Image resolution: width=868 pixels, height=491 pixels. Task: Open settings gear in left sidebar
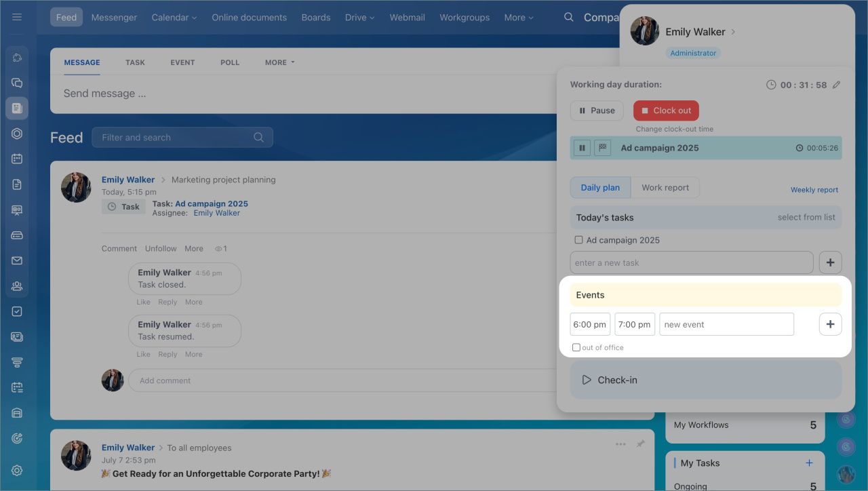tap(17, 471)
